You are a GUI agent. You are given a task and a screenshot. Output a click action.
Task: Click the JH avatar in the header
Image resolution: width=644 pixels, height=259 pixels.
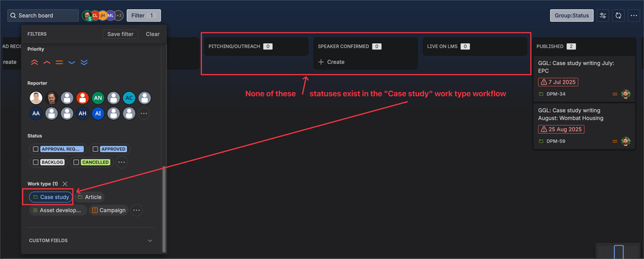103,15
